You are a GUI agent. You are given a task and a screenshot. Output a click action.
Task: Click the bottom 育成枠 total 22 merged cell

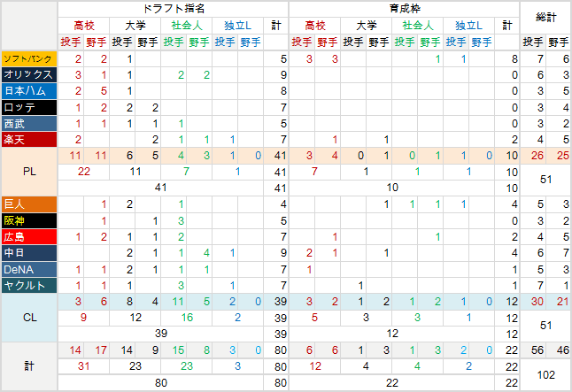[x=391, y=383]
